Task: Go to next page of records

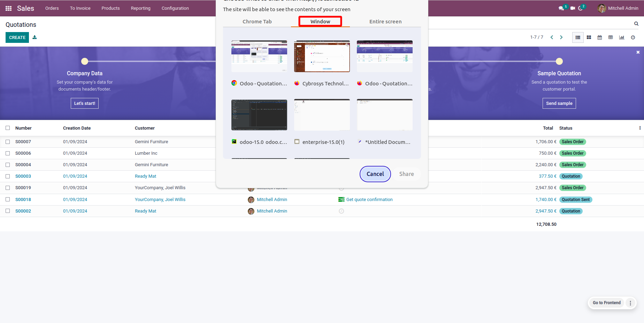Action: [x=561, y=37]
